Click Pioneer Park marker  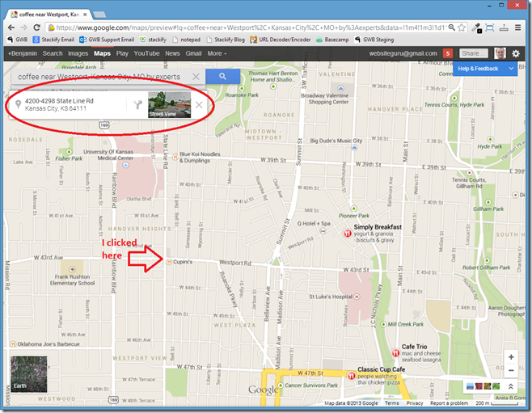(x=354, y=209)
